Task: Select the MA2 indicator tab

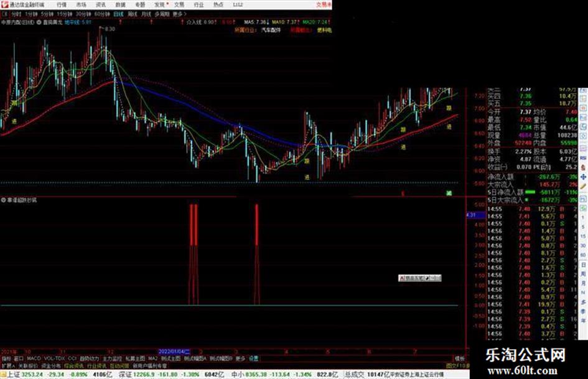Action: (152, 358)
